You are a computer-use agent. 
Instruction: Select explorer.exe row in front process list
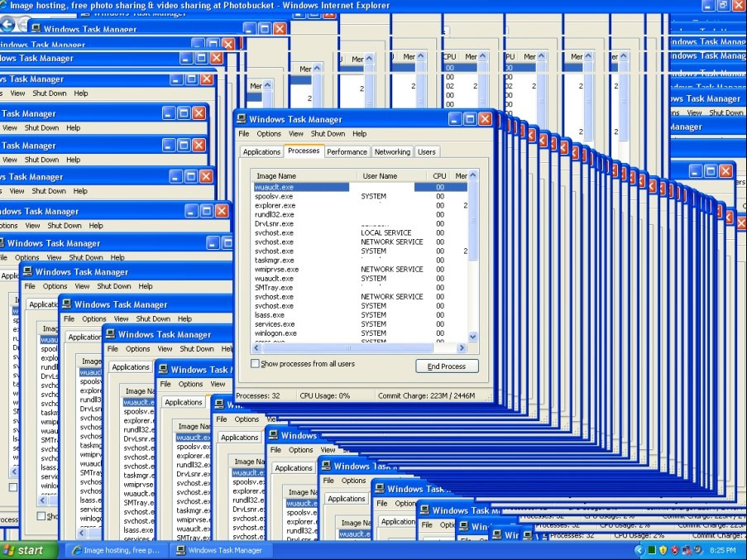point(274,205)
